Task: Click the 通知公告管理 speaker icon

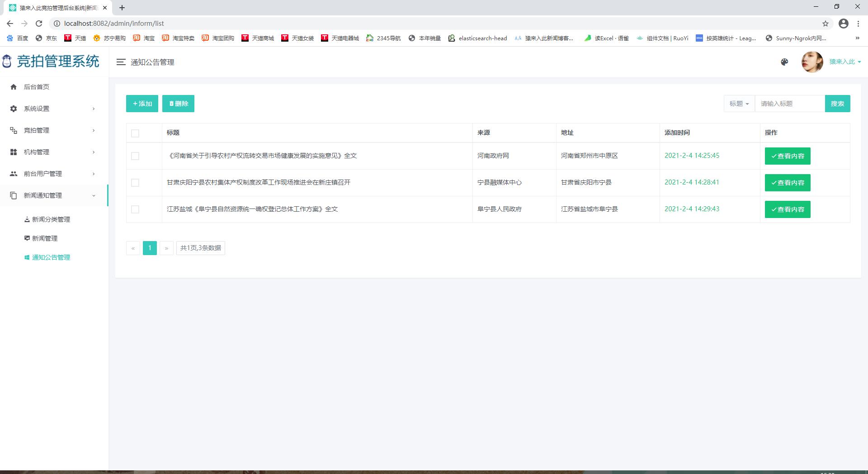Action: tap(27, 257)
